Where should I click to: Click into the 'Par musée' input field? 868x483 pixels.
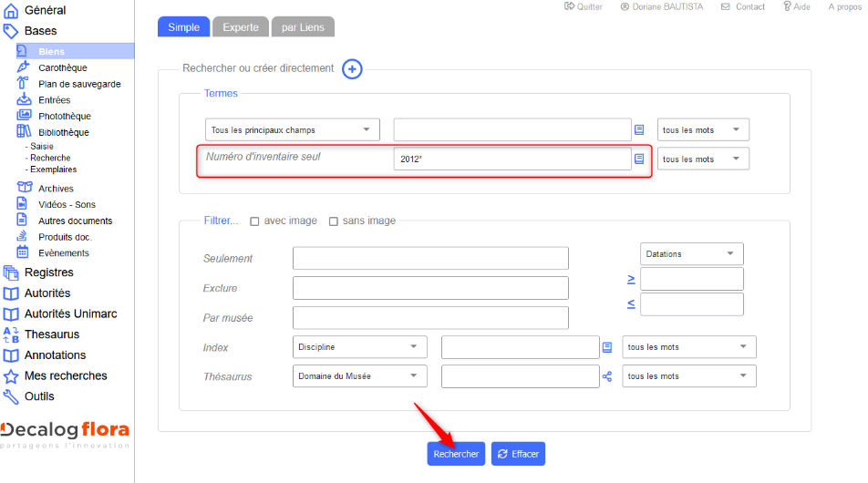tap(430, 318)
